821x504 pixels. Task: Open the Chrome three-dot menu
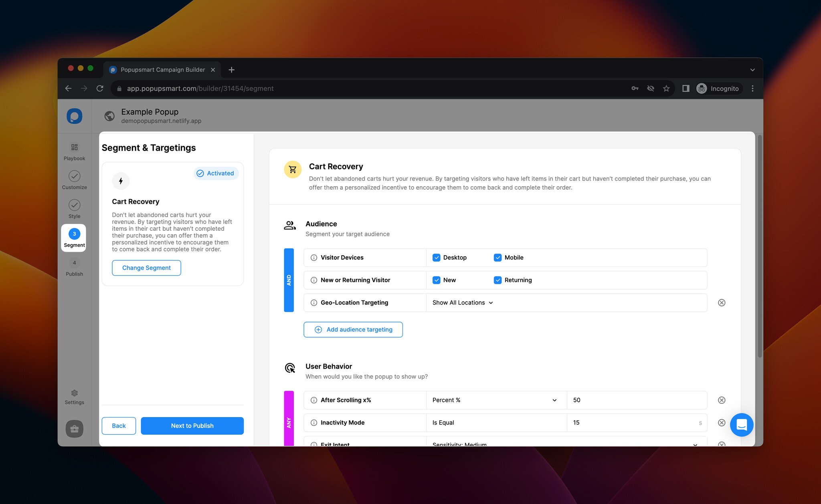[752, 89]
